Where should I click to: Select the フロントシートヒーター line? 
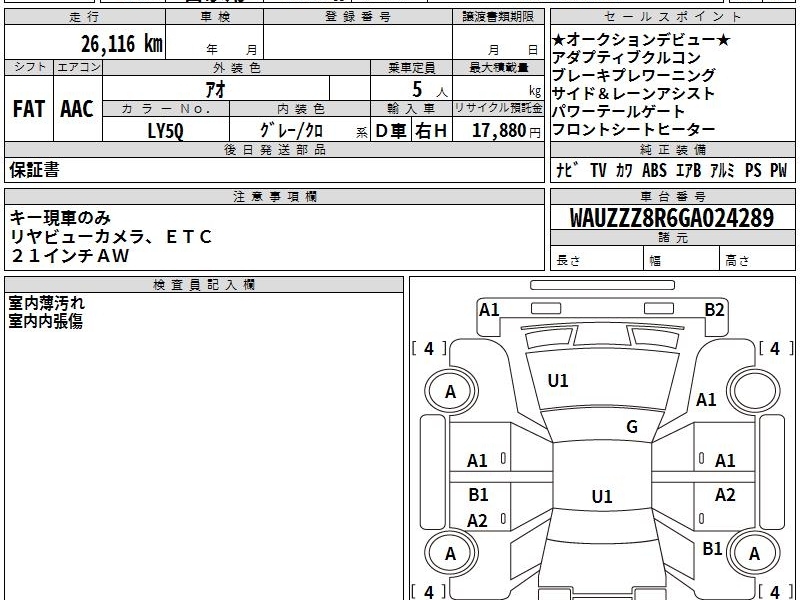click(x=634, y=129)
